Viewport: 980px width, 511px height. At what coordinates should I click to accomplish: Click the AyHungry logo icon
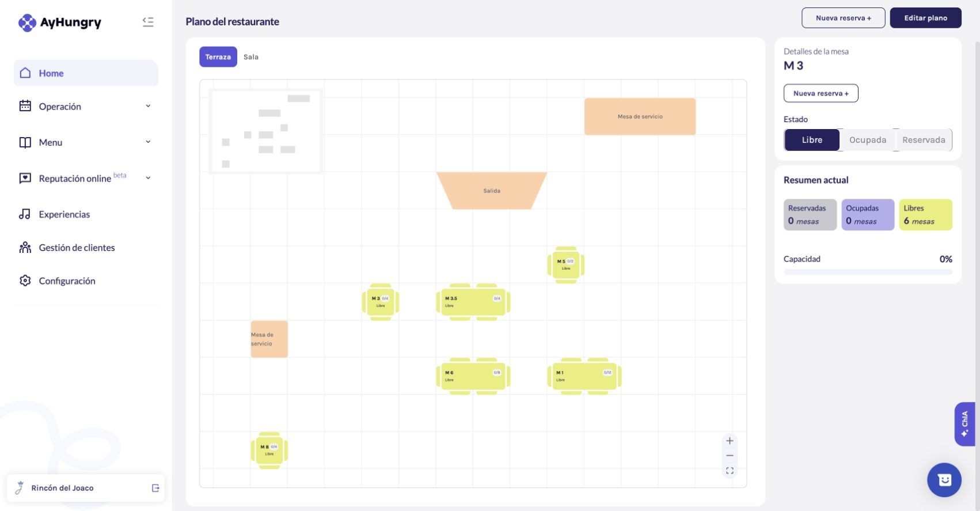click(x=27, y=22)
